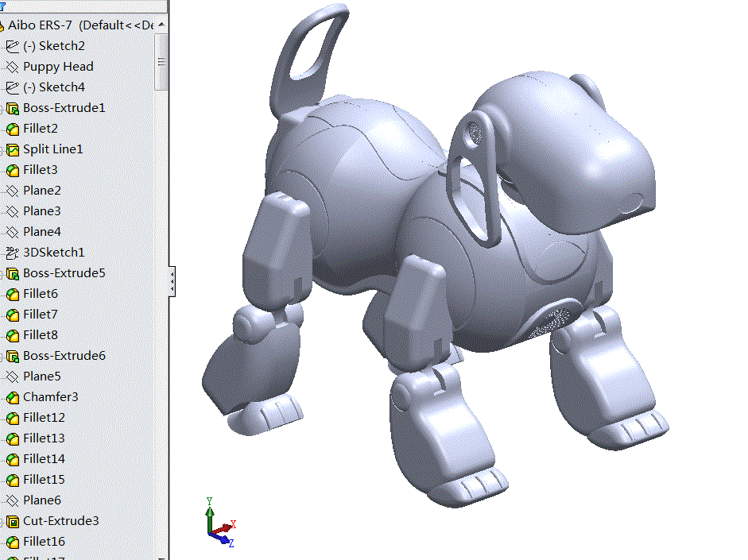The width and height of the screenshot is (748, 560).
Task: Click the Plane5 reference plane icon
Action: tap(13, 377)
